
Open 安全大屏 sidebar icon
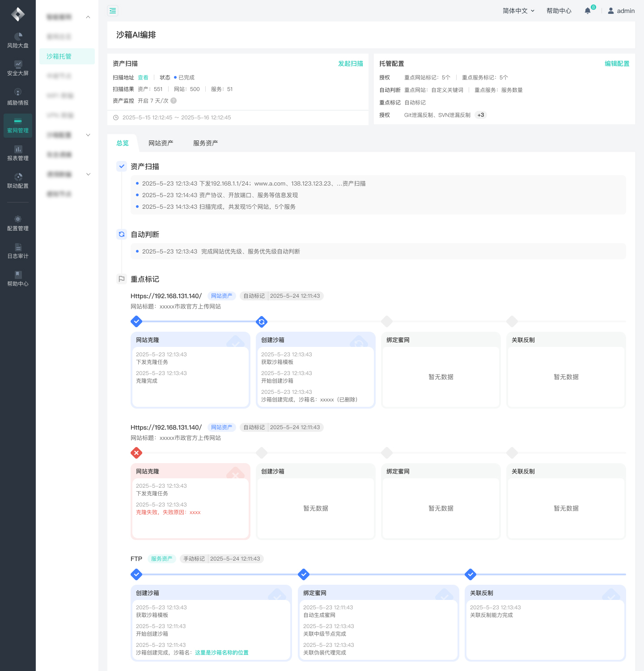(18, 68)
